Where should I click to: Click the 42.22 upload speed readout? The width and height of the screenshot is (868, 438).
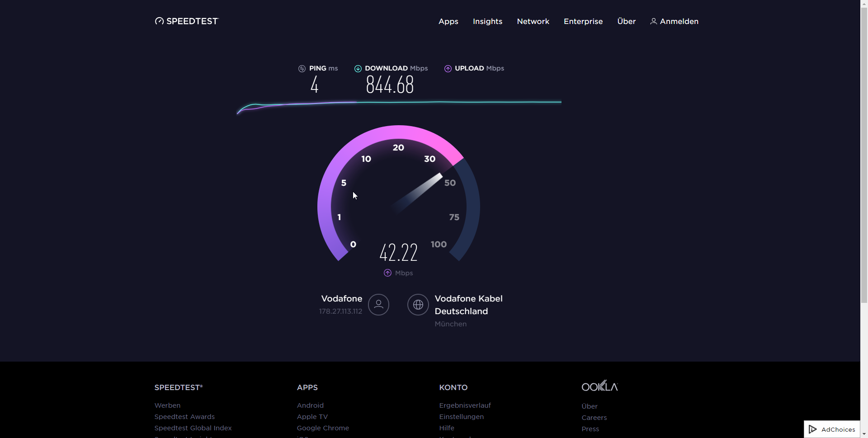pyautogui.click(x=398, y=252)
